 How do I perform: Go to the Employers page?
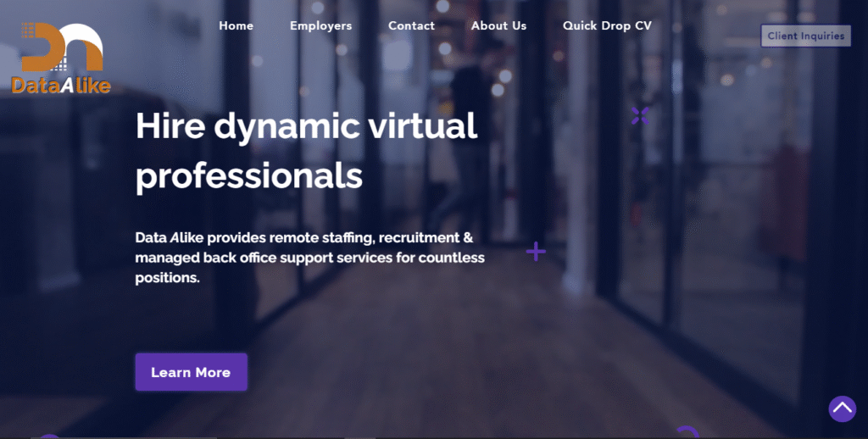320,26
